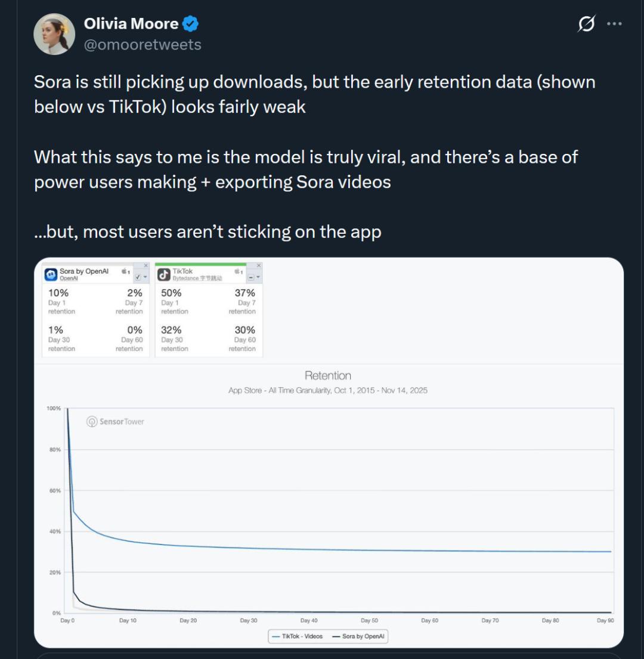Open the tweet's three-dot more menu

pyautogui.click(x=614, y=24)
